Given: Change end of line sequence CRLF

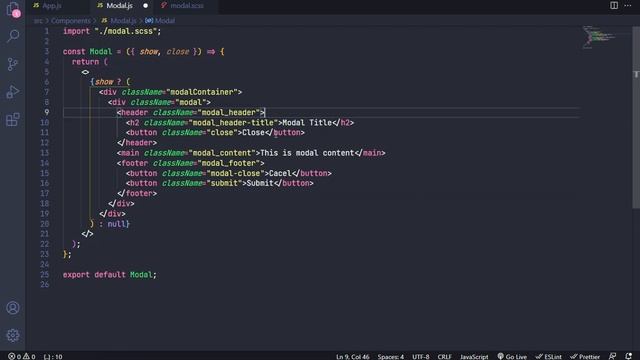Looking at the screenshot, I should [x=444, y=356].
